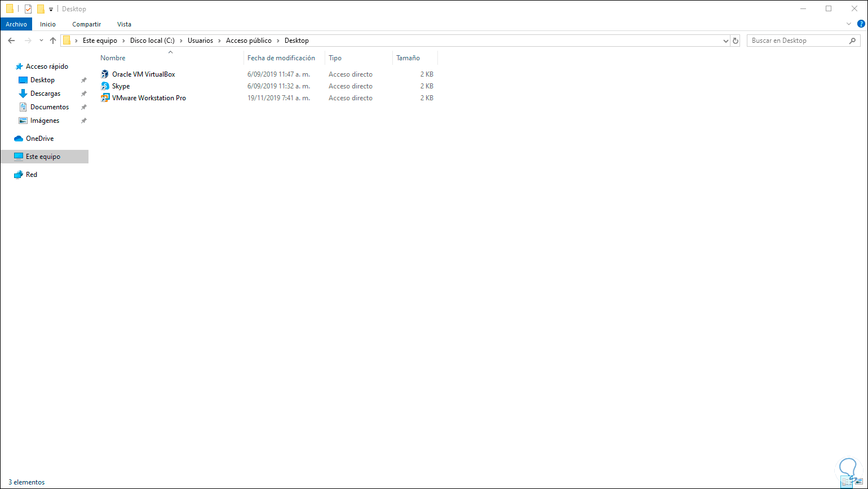Expand the ribbon with the chevron arrow
The width and height of the screenshot is (868, 489).
pyautogui.click(x=848, y=24)
